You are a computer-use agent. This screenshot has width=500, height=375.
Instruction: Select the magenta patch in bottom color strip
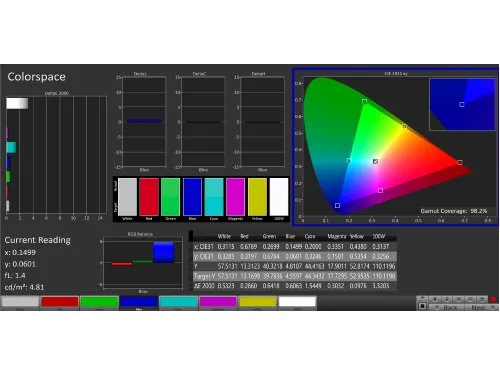[218, 302]
